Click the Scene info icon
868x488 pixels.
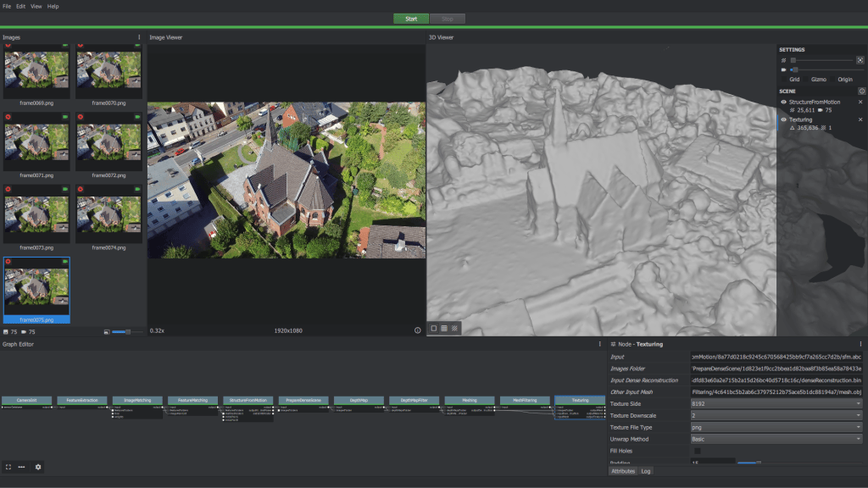pos(861,91)
